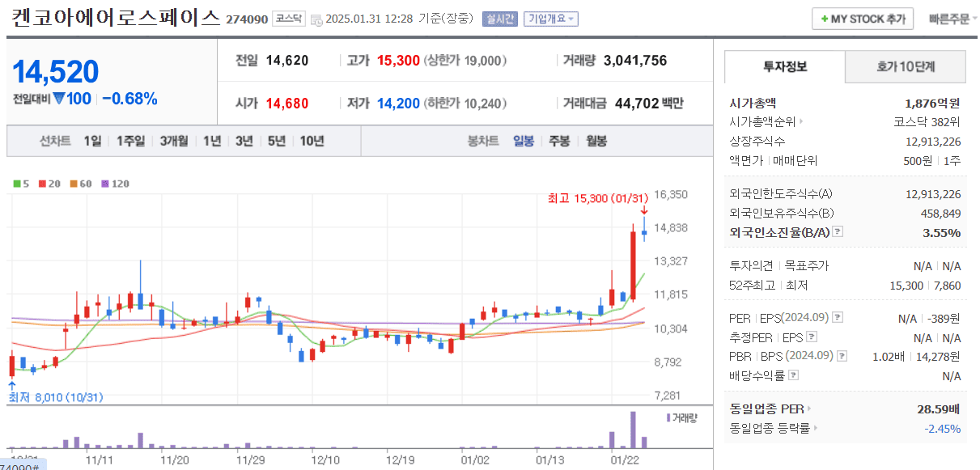Click the purple 120-day moving average legend
Screen dimensions: 980x470
pos(115,184)
